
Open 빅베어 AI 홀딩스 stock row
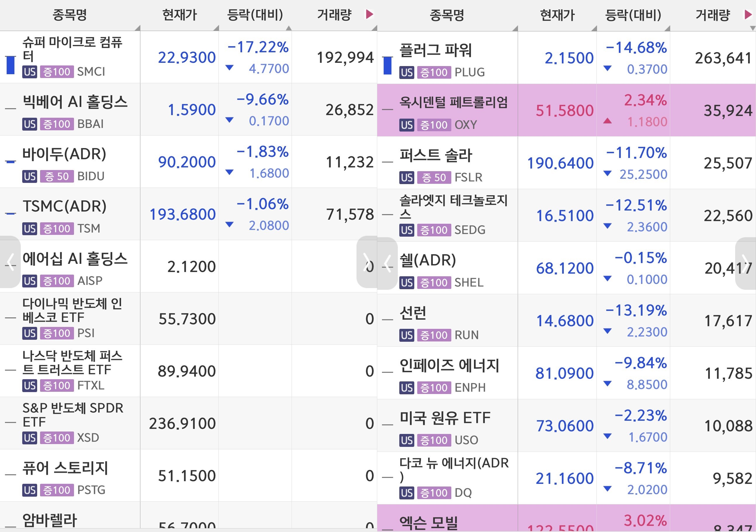point(188,109)
